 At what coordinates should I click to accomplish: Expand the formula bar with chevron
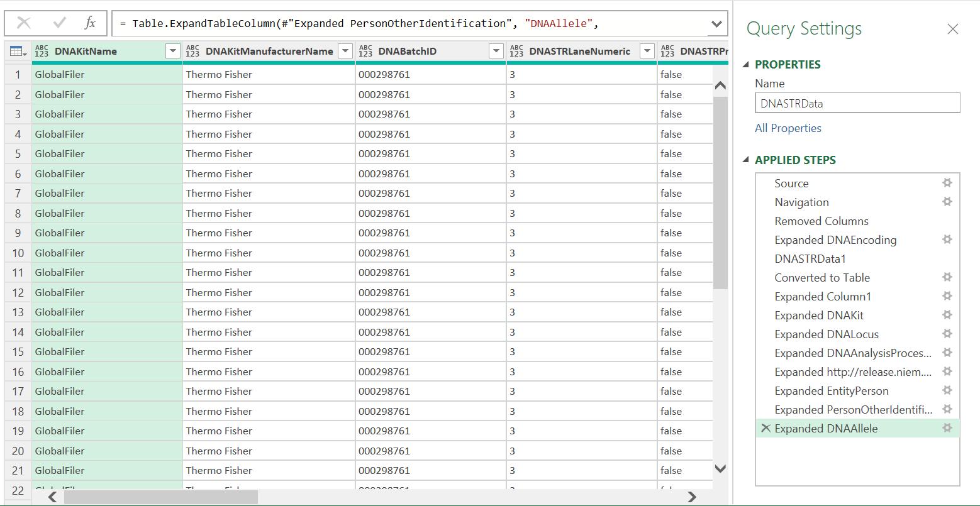tap(716, 24)
